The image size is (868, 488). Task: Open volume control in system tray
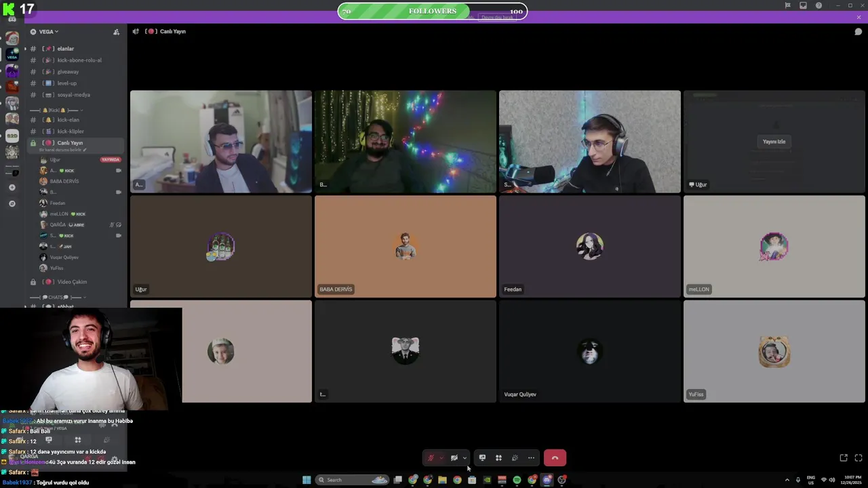point(832,480)
